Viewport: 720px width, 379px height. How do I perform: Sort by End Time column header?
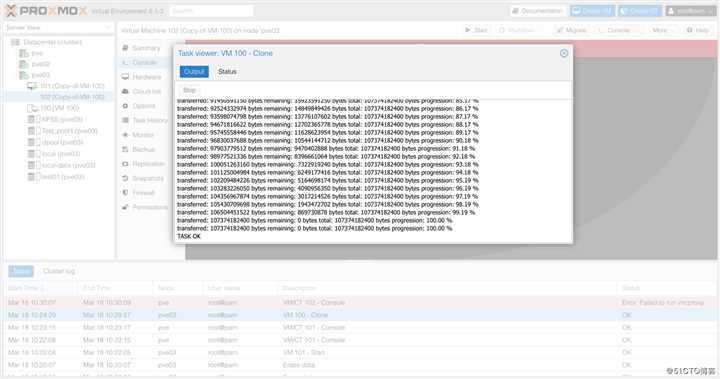click(115, 288)
